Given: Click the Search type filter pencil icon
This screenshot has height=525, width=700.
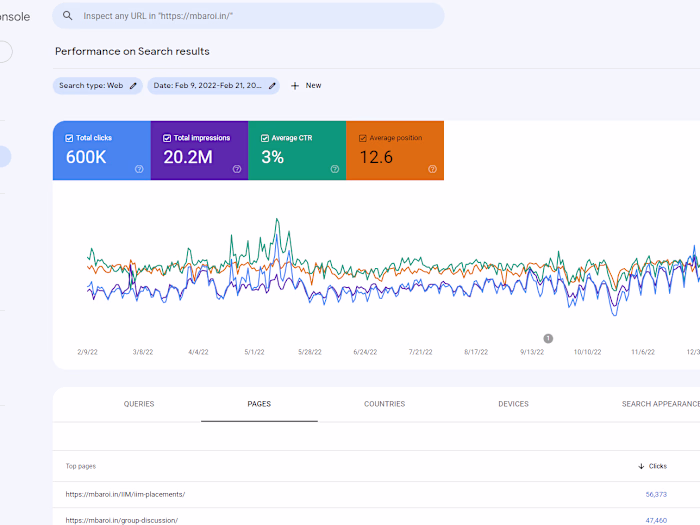Looking at the screenshot, I should coord(134,86).
